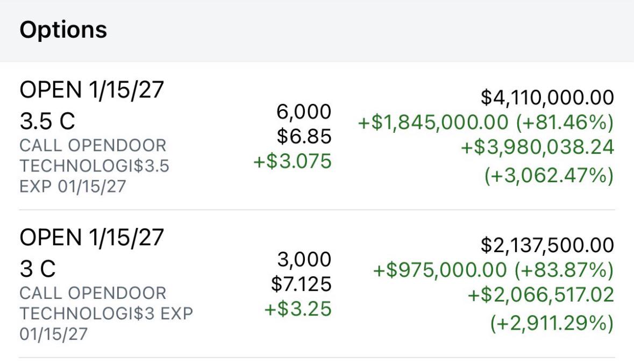
Task: Select the +$3.25 price change
Action: [297, 310]
